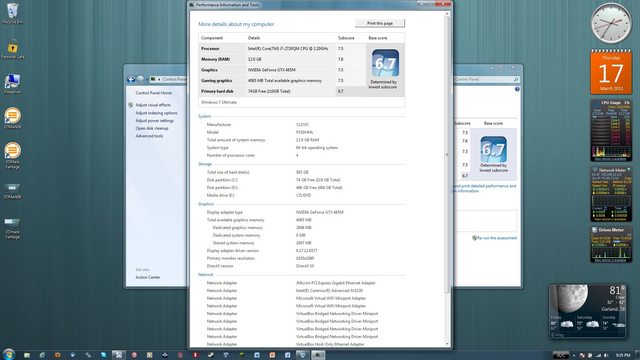Image resolution: width=640 pixels, height=360 pixels.
Task: Click the Intel(R) Centrino Advanced-N network adapter value
Action: [329, 291]
